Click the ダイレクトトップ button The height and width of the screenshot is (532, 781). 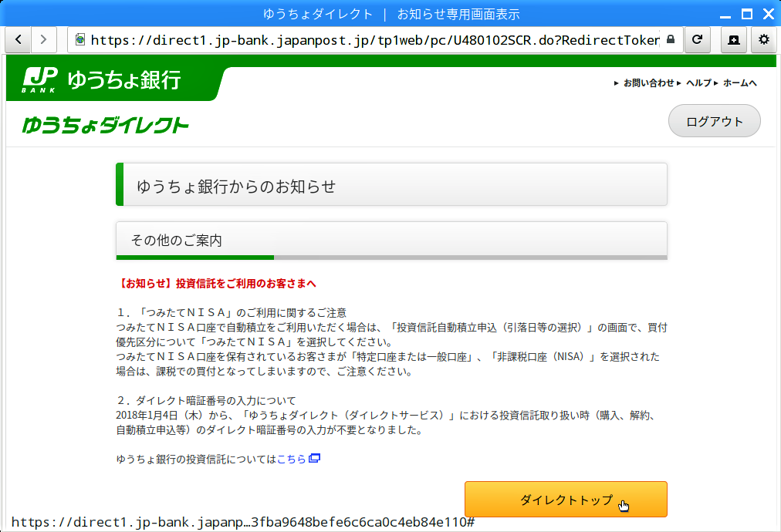pyautogui.click(x=566, y=499)
